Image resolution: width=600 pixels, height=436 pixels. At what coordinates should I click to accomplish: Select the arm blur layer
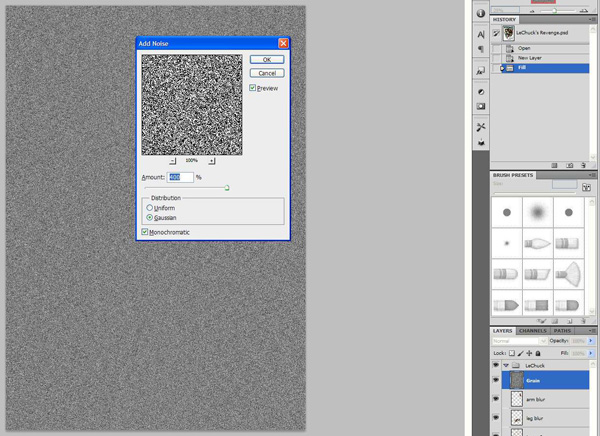pos(545,399)
